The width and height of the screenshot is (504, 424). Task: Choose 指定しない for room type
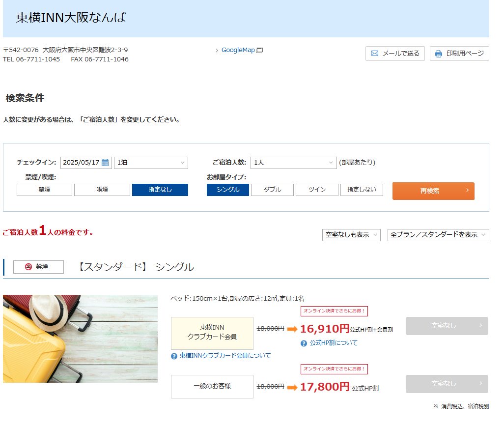pos(362,190)
